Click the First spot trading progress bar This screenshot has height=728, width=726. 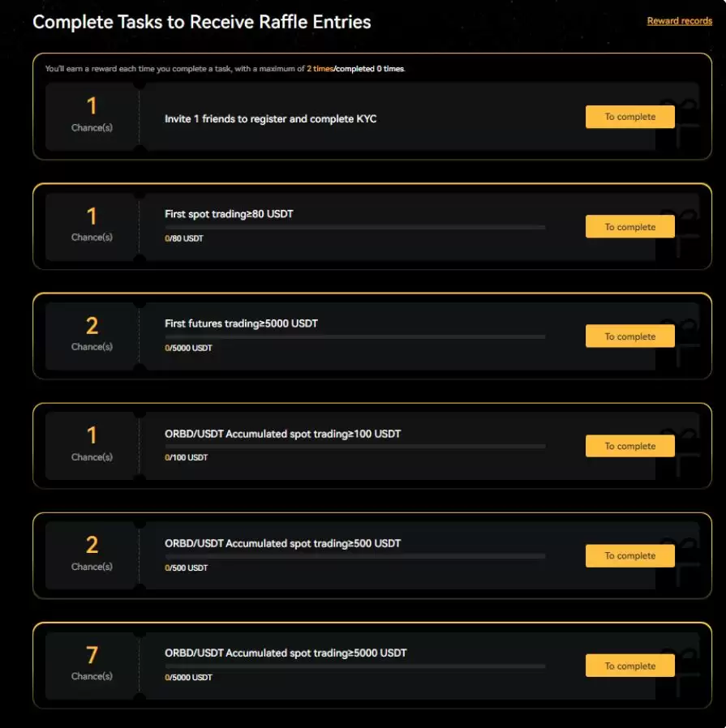(354, 227)
